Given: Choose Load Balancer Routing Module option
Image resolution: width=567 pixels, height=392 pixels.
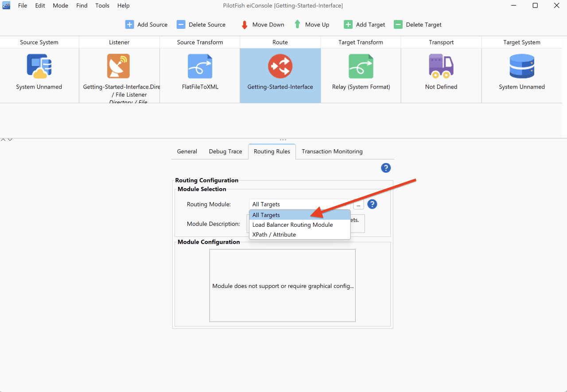Looking at the screenshot, I should point(300,225).
